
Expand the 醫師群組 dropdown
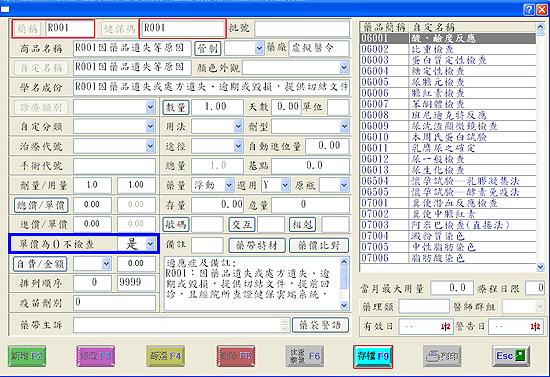pyautogui.click(x=539, y=307)
